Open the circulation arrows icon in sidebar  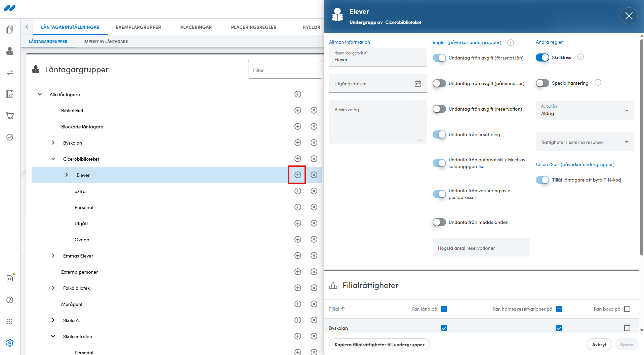tap(10, 73)
